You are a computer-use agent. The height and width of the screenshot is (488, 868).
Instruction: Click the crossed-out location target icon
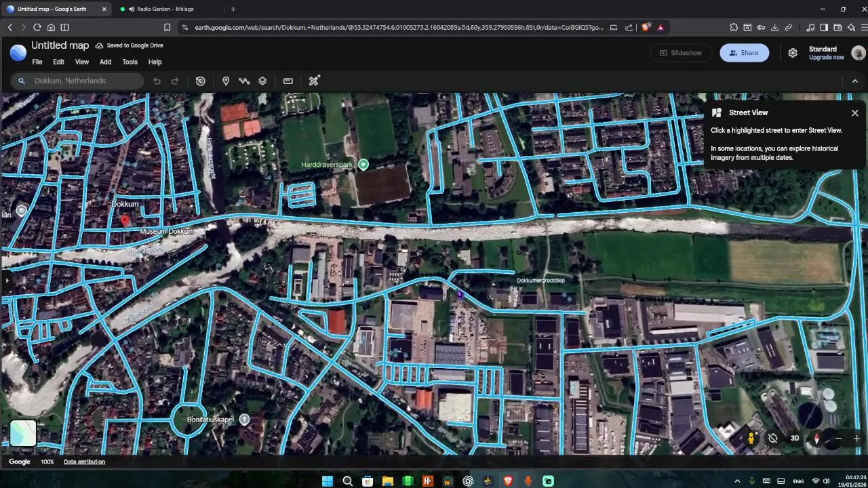(772, 438)
